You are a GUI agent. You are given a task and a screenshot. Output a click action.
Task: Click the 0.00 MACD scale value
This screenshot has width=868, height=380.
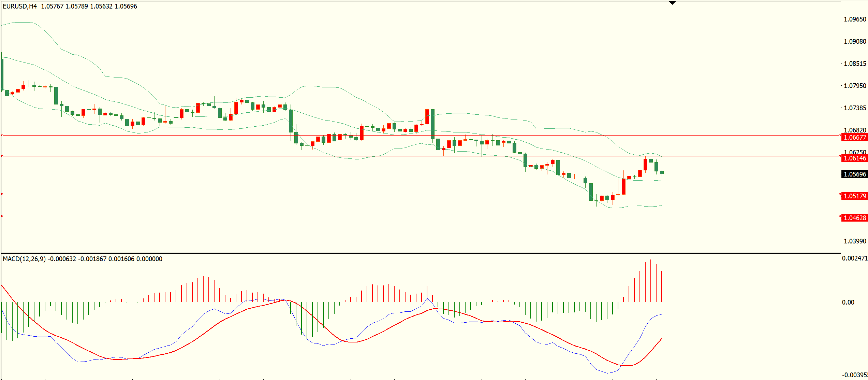[x=848, y=302]
